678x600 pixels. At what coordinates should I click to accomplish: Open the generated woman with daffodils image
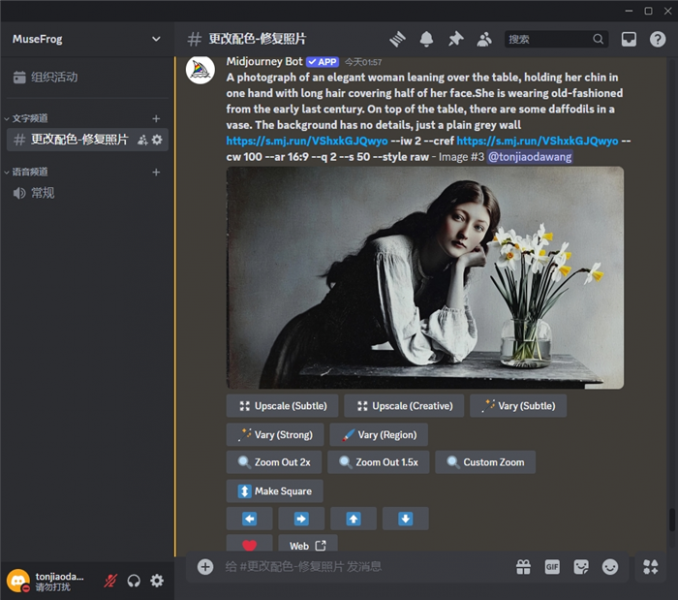click(x=425, y=278)
